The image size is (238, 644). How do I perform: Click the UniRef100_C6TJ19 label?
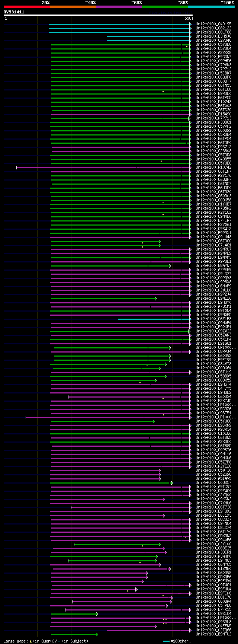click(213, 372)
